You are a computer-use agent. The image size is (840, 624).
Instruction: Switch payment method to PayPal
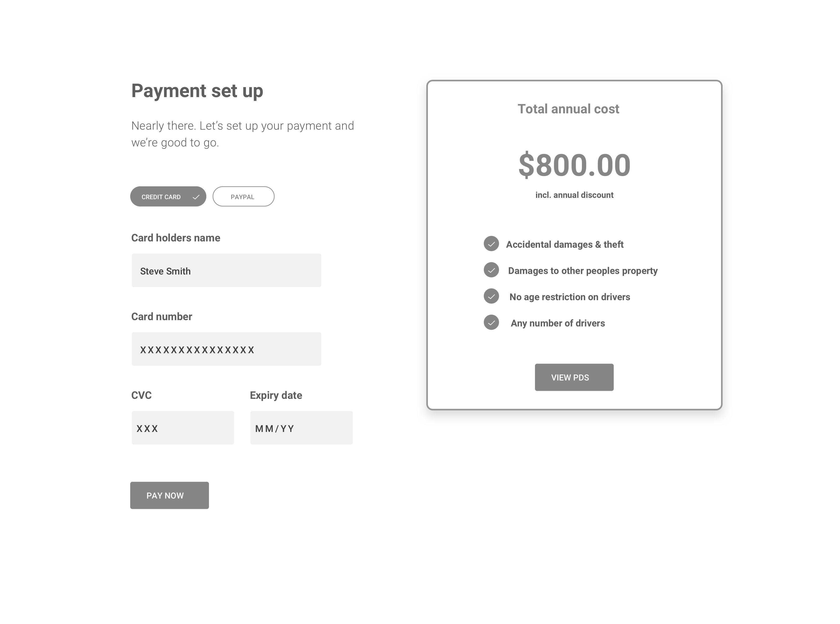[x=243, y=197]
